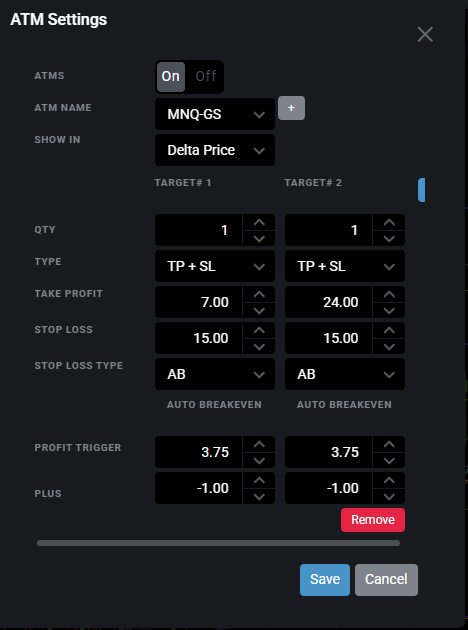Save the ATM settings
The image size is (468, 630).
(325, 580)
